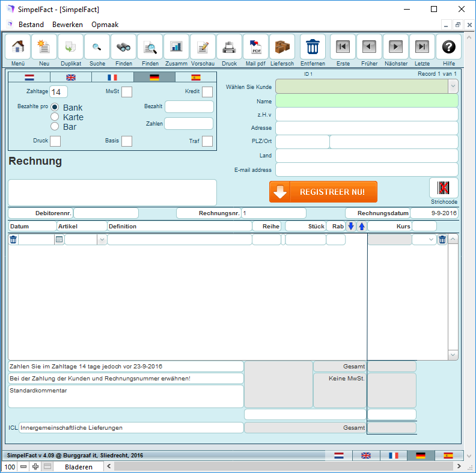
Task: Click the Name input field
Action: tap(367, 101)
